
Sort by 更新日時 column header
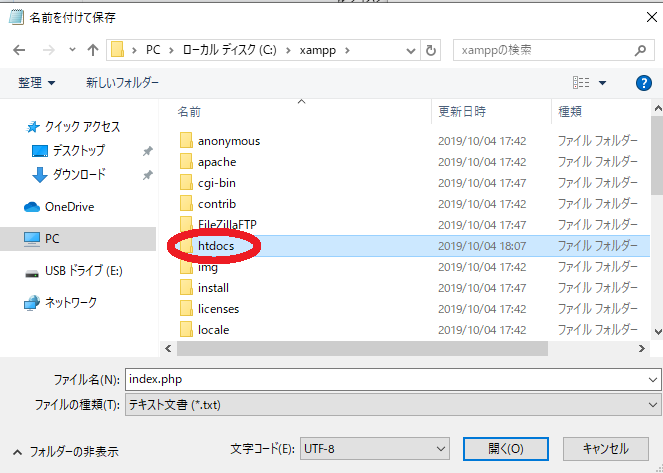click(462, 112)
